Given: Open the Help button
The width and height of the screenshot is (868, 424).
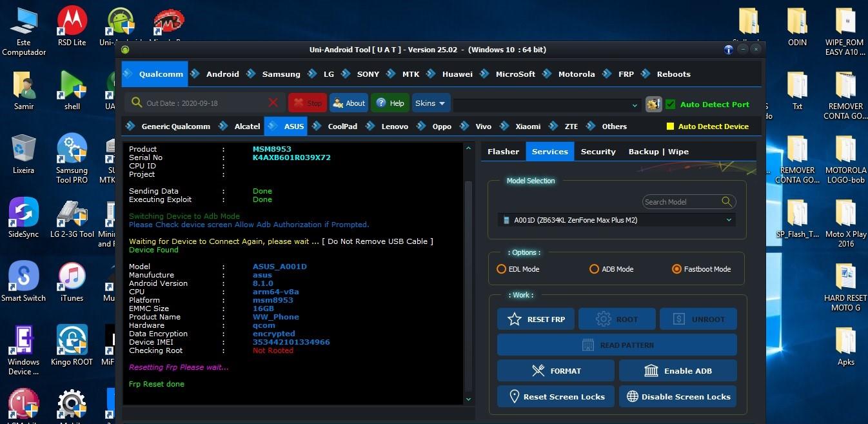Looking at the screenshot, I should click(x=390, y=103).
